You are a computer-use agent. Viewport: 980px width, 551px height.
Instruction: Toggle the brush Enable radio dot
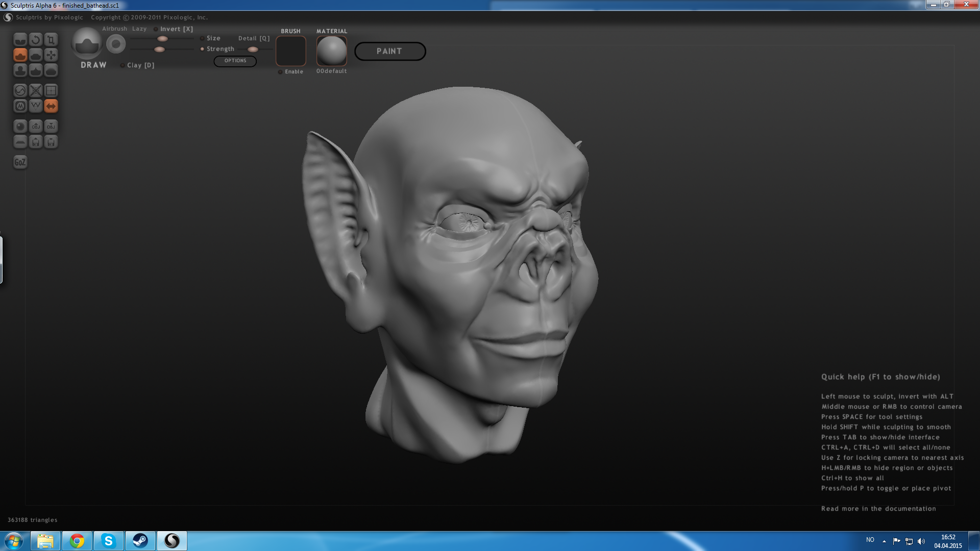pyautogui.click(x=280, y=72)
